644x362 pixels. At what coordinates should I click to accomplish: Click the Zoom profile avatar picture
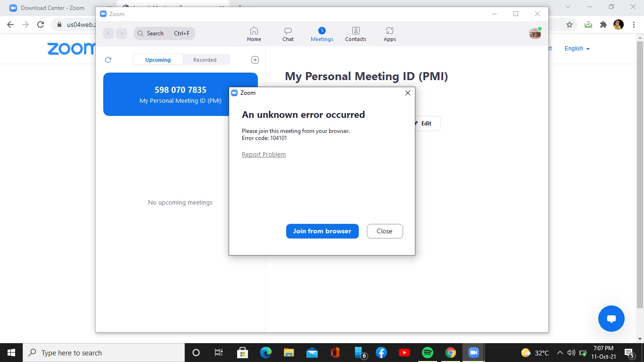pyautogui.click(x=535, y=33)
